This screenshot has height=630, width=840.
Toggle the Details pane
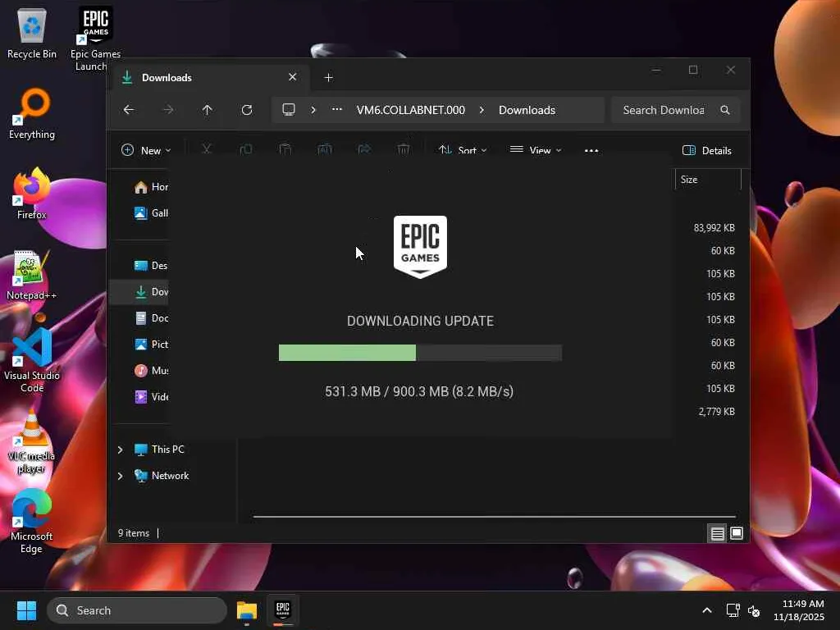tap(707, 151)
